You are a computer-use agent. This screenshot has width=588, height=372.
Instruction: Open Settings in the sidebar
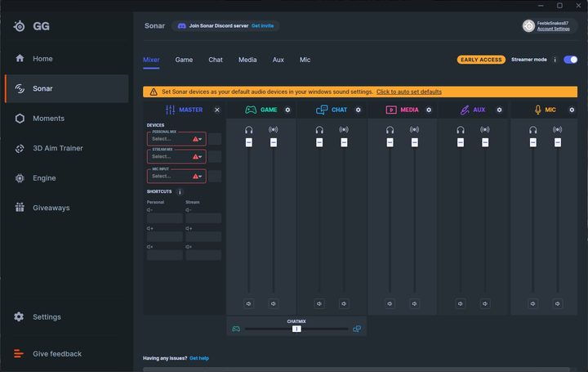coord(67,317)
